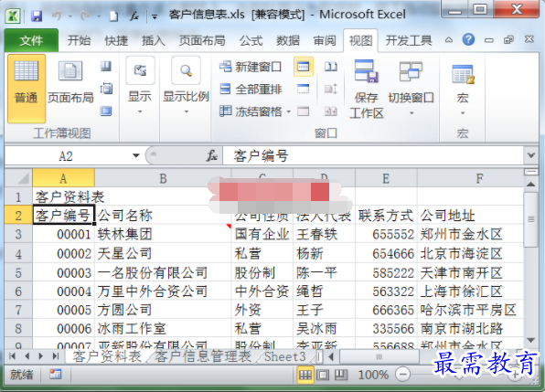Click the reset window position icon

pos(331,111)
